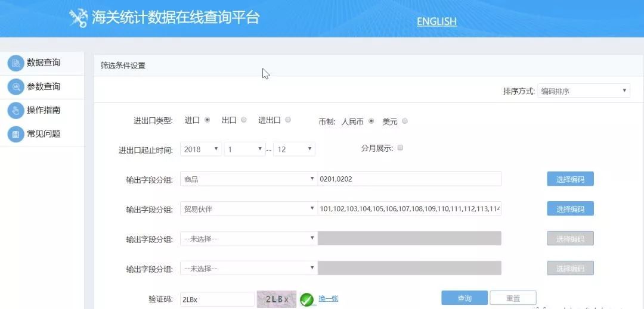Click the 常见问题 document icon
Viewport: 644px width, 309px height.
click(x=16, y=134)
